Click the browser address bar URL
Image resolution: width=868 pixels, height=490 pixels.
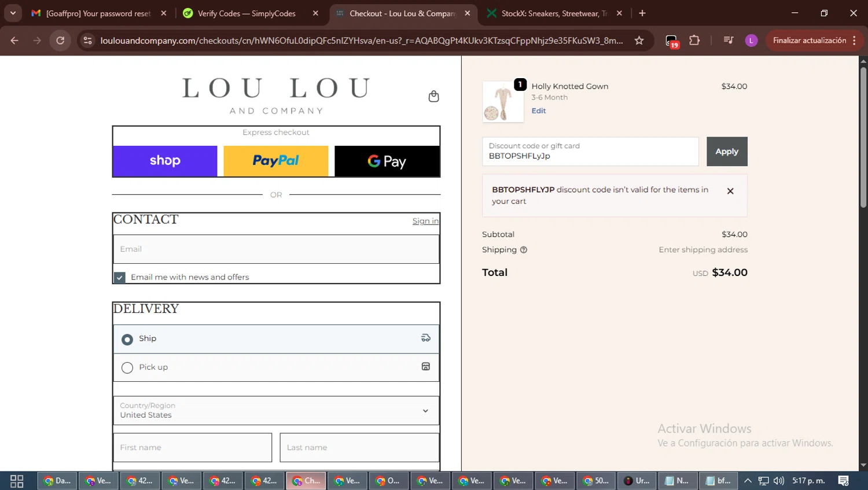pyautogui.click(x=362, y=40)
